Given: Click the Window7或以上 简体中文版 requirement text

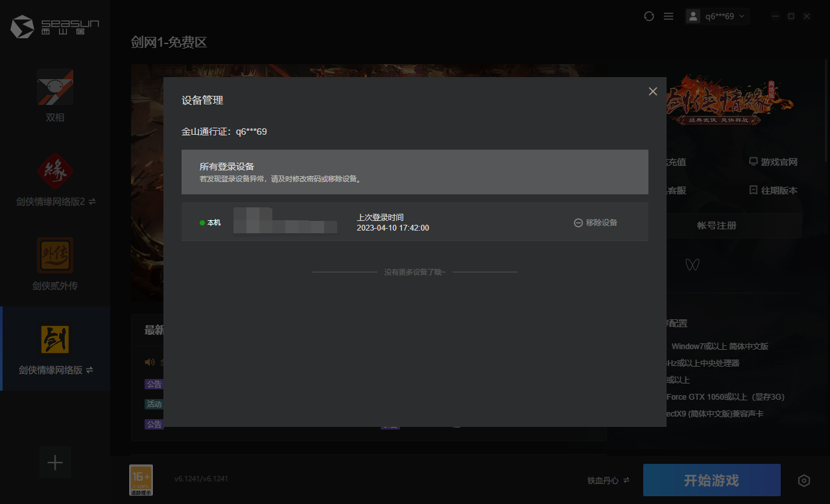Looking at the screenshot, I should [x=720, y=347].
